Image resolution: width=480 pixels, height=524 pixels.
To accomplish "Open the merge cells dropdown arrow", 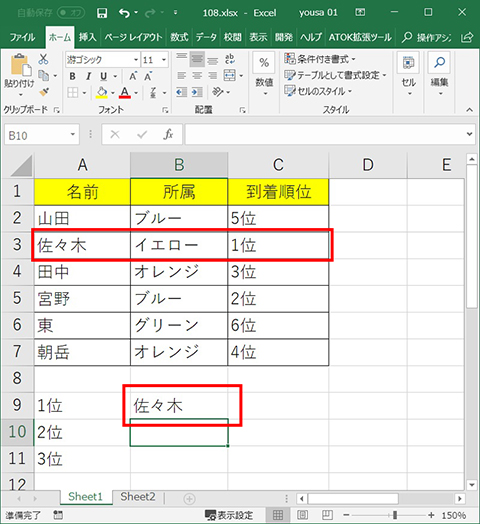I will click(x=241, y=76).
